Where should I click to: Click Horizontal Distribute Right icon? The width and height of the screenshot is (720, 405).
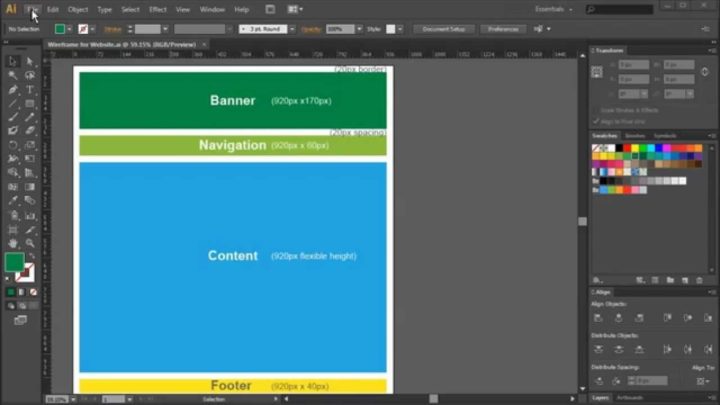(x=708, y=349)
